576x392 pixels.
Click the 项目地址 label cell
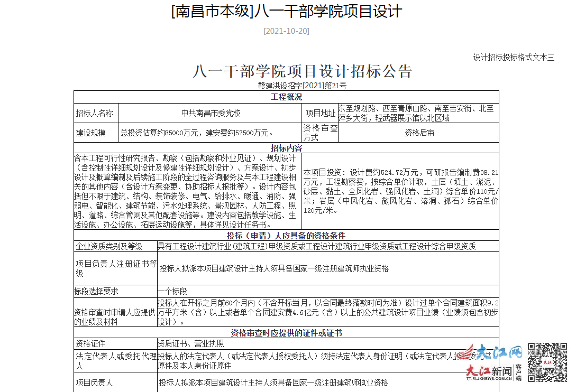point(321,113)
